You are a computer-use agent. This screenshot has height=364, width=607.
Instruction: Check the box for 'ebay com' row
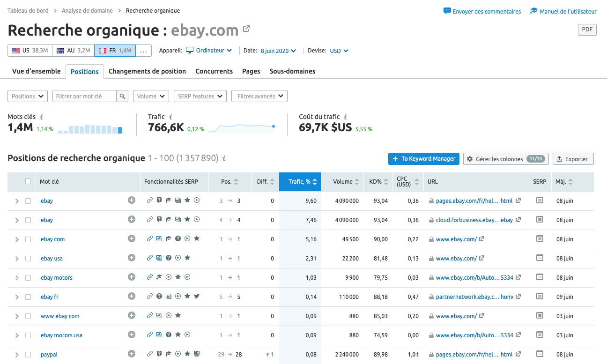28,239
